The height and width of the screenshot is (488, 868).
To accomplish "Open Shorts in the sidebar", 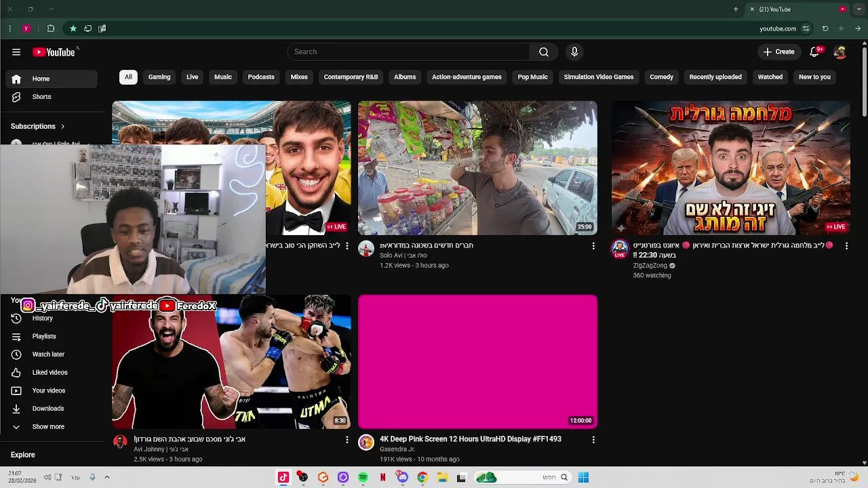I will 52,97.
